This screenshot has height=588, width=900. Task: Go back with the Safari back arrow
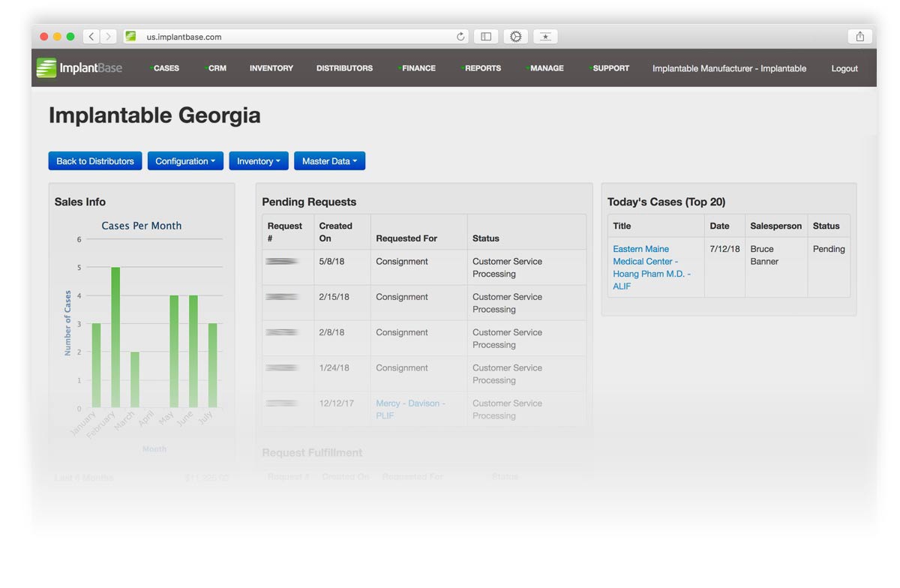91,36
